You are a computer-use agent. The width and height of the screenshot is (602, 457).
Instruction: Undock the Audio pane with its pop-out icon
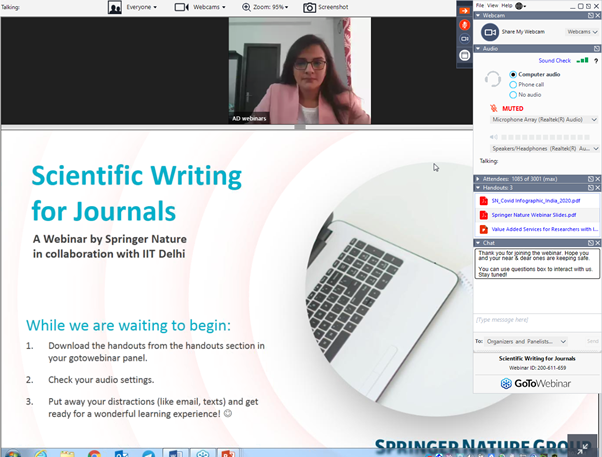(x=597, y=48)
